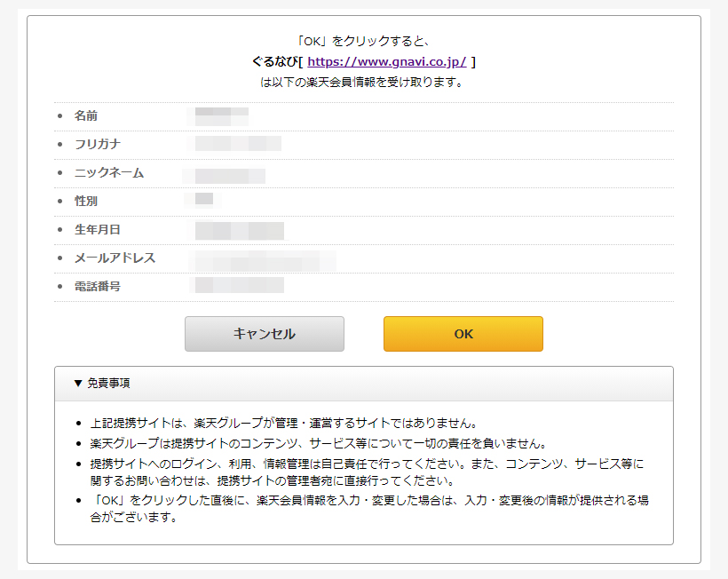
Task: Click the disclaimer line 楽天グループは提携サイトのコンテンツ
Action: pos(319,443)
